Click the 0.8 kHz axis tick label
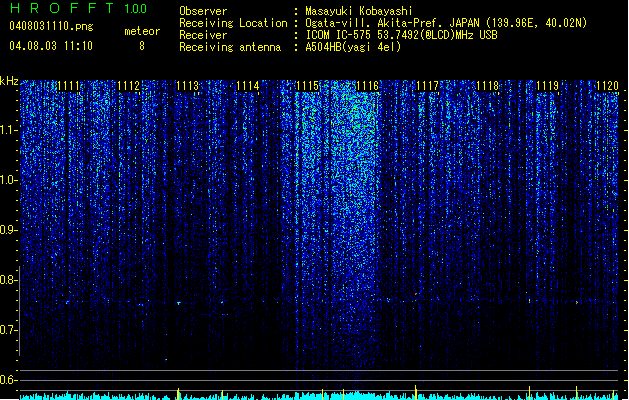The height and width of the screenshot is (400, 629). tap(8, 280)
